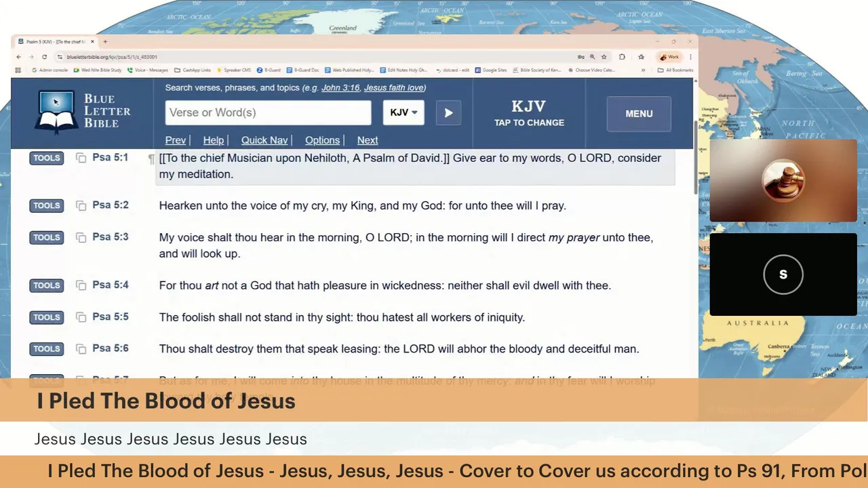868x488 pixels.
Task: Click the Psa 5:2 verse reference
Action: tap(111, 205)
